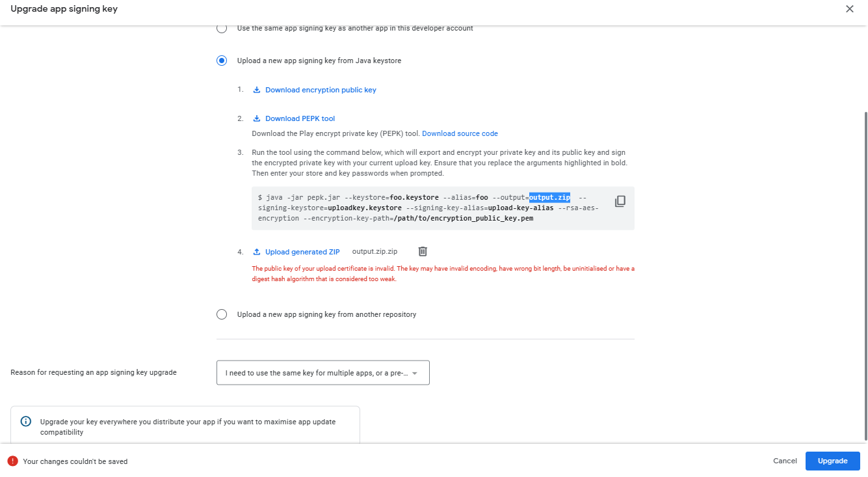868x477 pixels.
Task: Choose 'Upload from another repository' option
Action: coord(222,314)
